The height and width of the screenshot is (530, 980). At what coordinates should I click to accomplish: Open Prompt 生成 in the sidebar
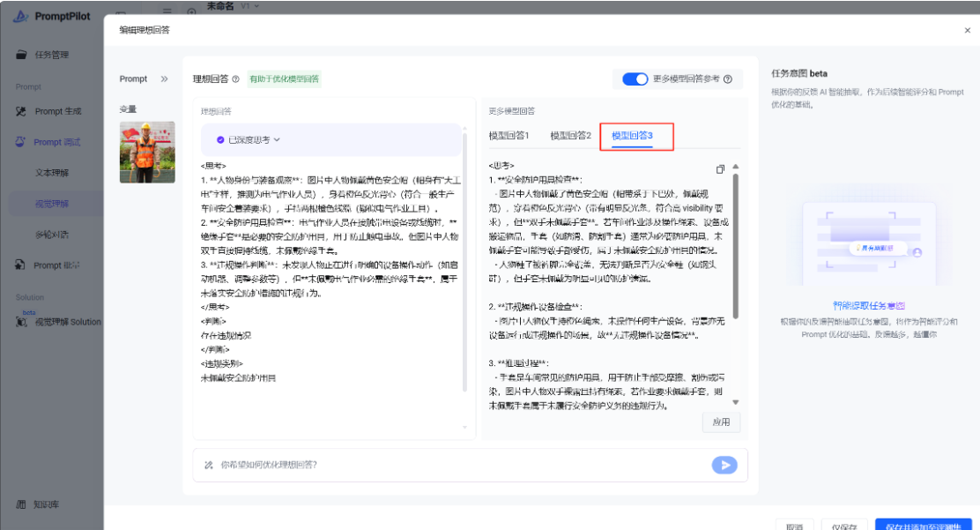coord(57,111)
